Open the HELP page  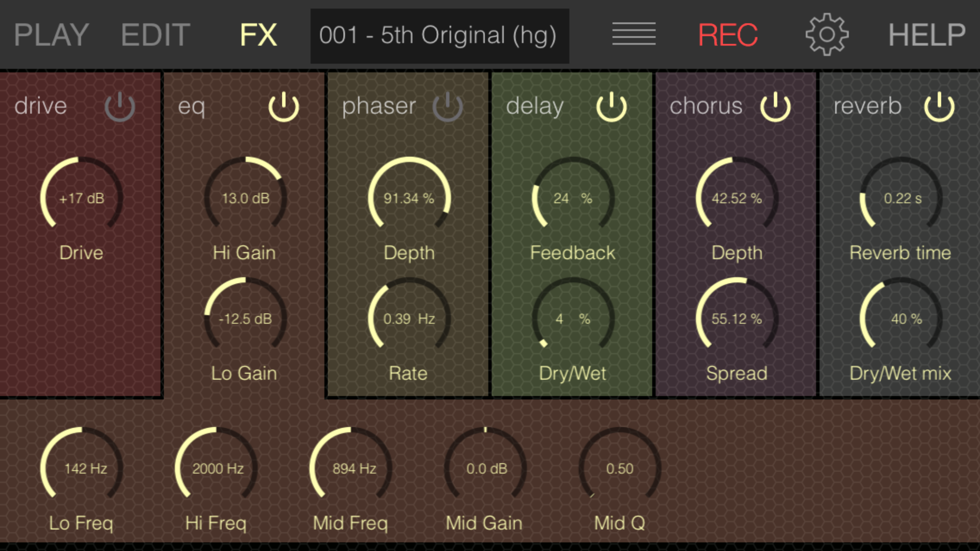click(x=926, y=35)
